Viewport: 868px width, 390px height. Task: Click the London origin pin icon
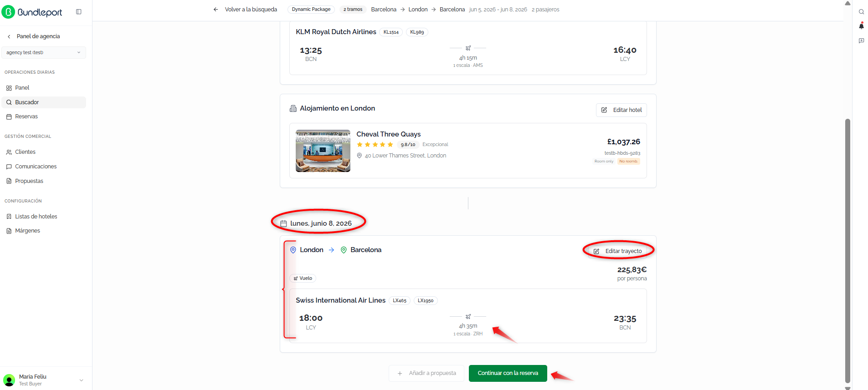click(293, 250)
